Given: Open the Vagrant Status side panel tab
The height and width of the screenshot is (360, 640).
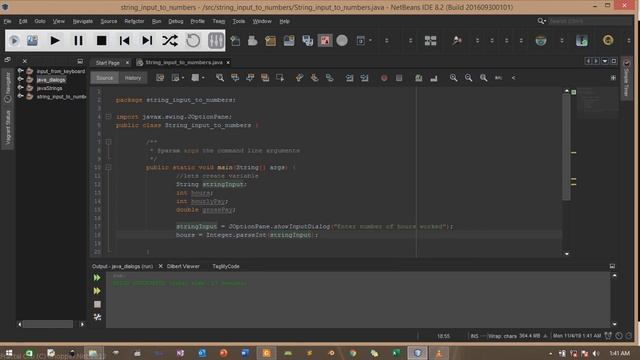Looking at the screenshot, I should pos(7,127).
